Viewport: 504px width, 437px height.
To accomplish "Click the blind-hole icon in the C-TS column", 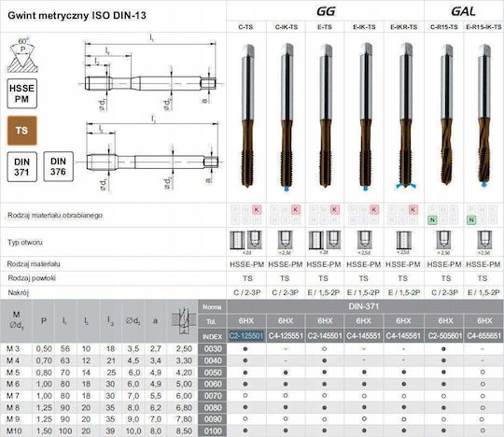I will [x=254, y=239].
